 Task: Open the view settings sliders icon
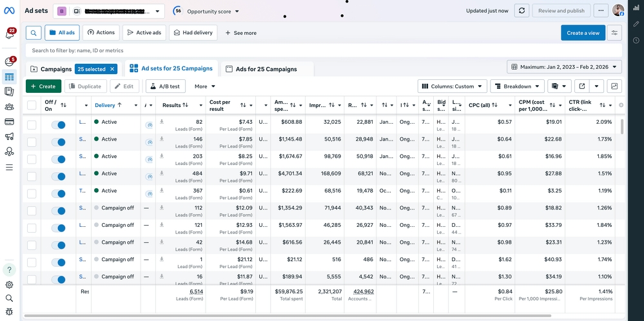tap(615, 33)
